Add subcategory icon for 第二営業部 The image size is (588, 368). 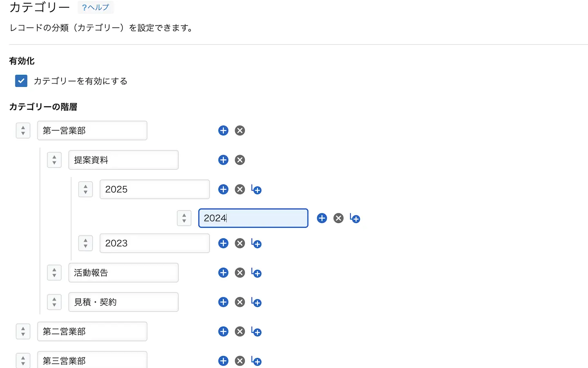tap(256, 332)
